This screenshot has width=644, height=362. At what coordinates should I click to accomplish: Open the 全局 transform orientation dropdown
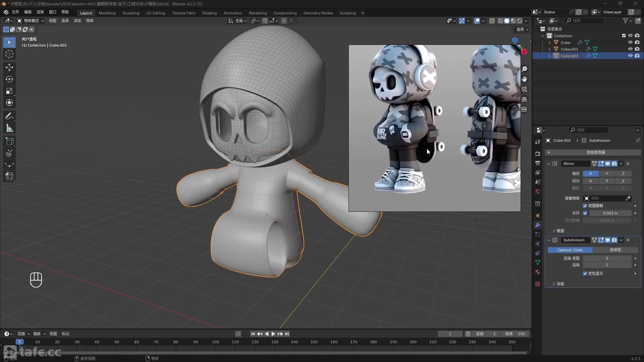238,21
